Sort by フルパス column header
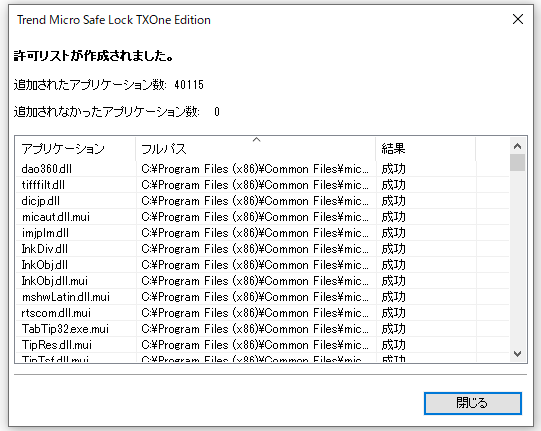 (x=256, y=149)
